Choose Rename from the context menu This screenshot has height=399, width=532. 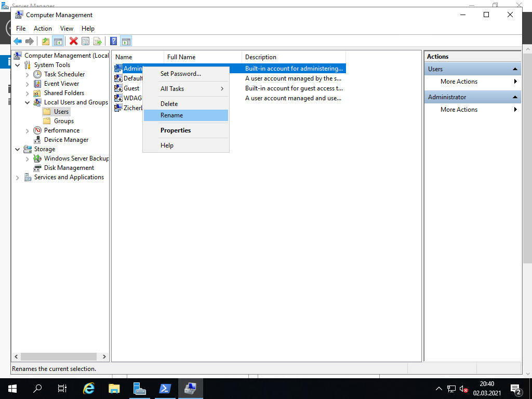coord(171,115)
